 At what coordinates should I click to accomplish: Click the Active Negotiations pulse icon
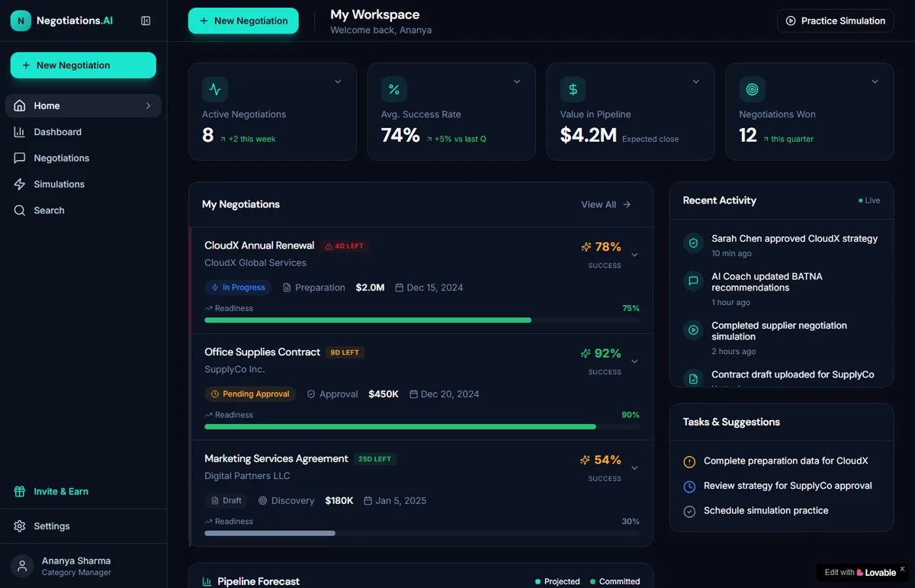[215, 89]
